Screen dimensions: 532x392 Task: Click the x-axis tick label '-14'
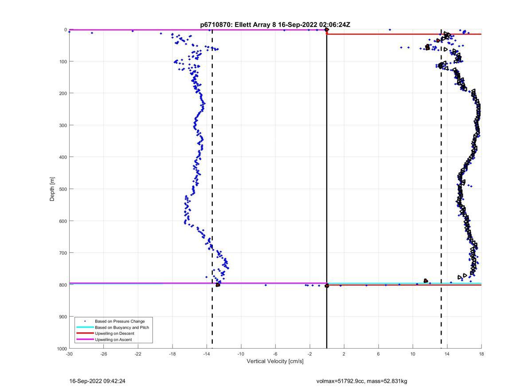(x=207, y=354)
